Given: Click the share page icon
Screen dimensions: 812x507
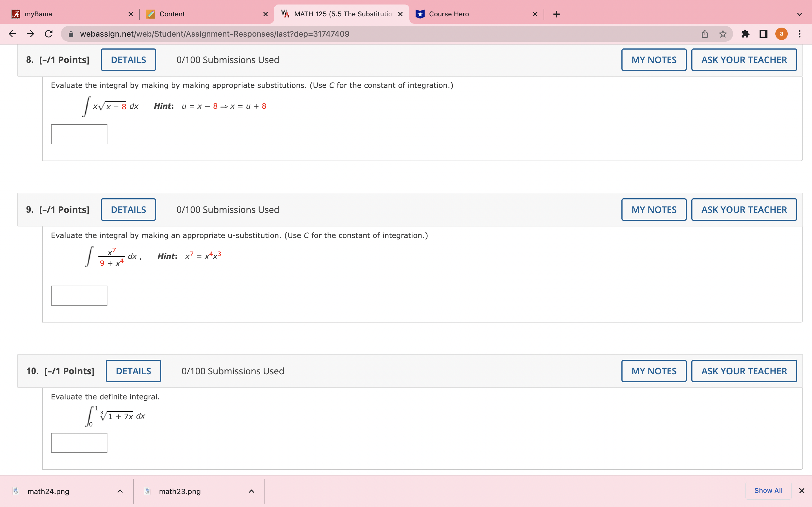Looking at the screenshot, I should (x=705, y=34).
